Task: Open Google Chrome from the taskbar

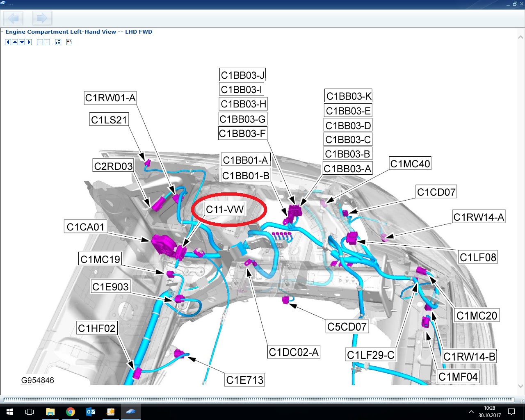Action: click(x=70, y=412)
